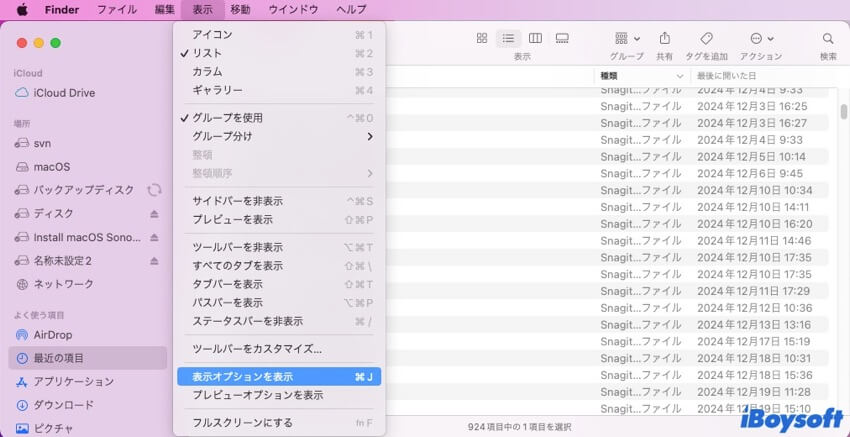Select the column view toolbar icon

point(535,38)
